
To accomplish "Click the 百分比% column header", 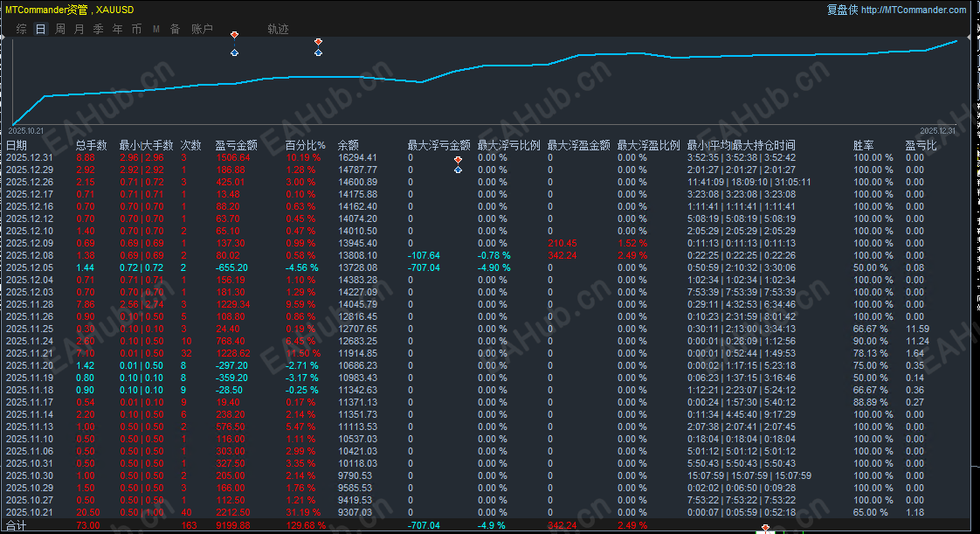I will point(306,145).
